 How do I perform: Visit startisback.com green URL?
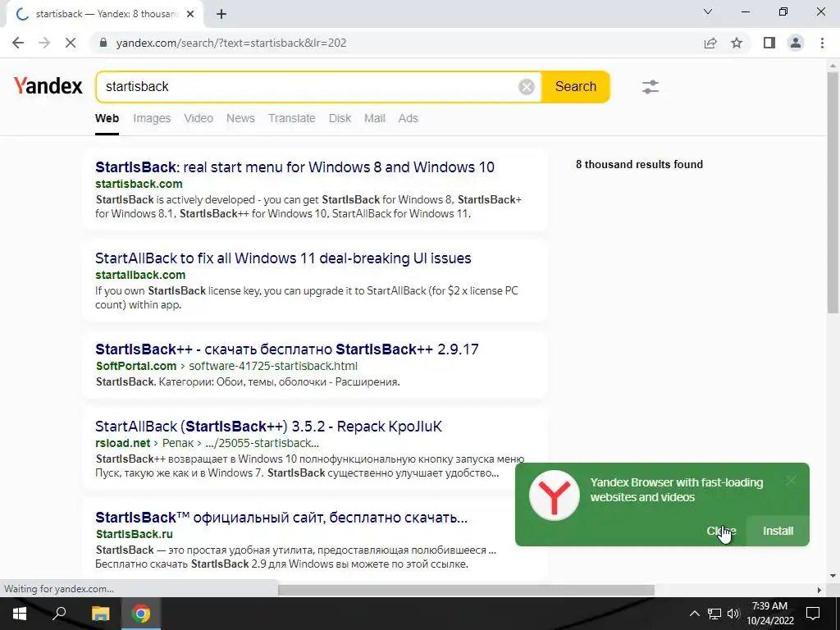(139, 184)
